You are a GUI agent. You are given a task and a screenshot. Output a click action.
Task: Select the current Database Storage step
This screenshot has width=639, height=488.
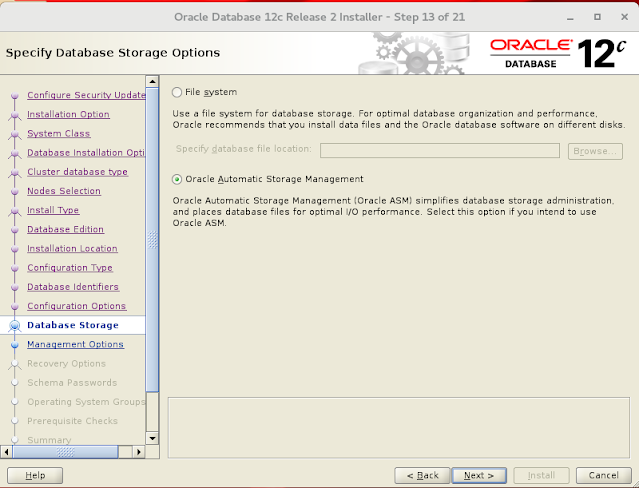point(73,325)
